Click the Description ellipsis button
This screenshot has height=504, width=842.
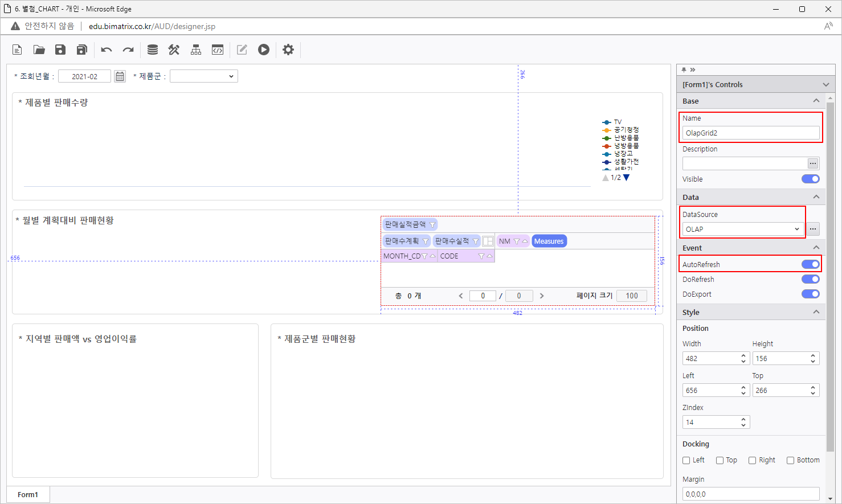[x=813, y=163]
